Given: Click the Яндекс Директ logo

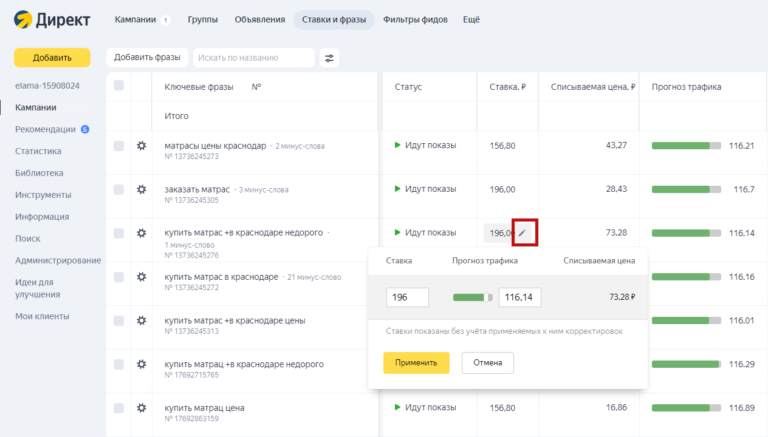Looking at the screenshot, I should (52, 20).
